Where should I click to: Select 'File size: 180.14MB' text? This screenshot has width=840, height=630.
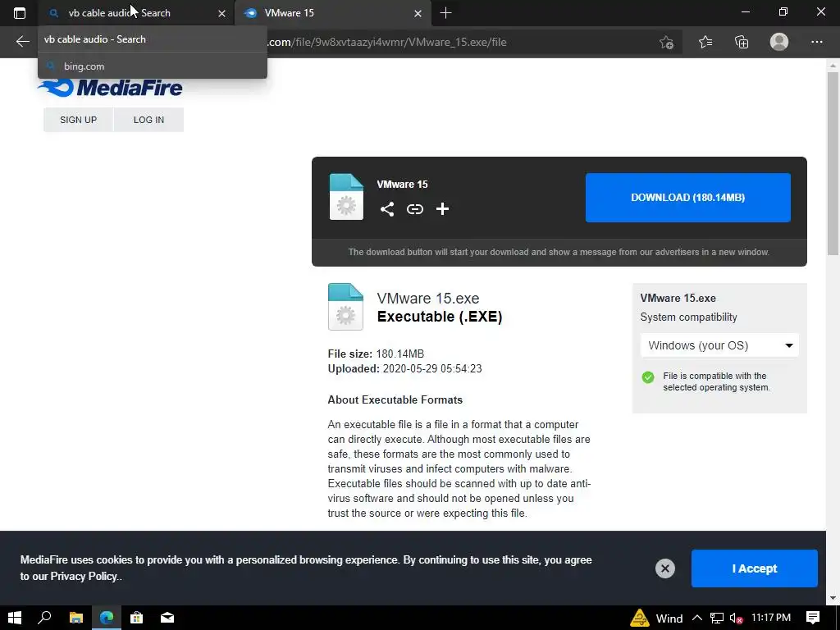[376, 354]
